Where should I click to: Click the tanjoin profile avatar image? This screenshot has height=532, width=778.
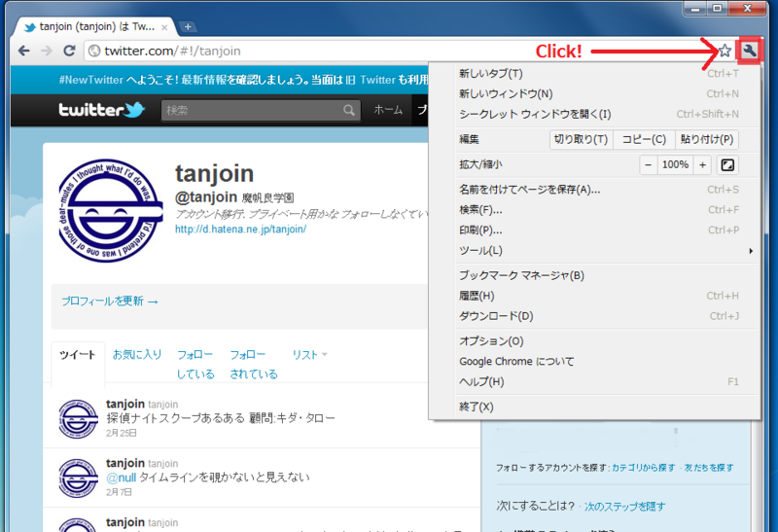click(110, 211)
